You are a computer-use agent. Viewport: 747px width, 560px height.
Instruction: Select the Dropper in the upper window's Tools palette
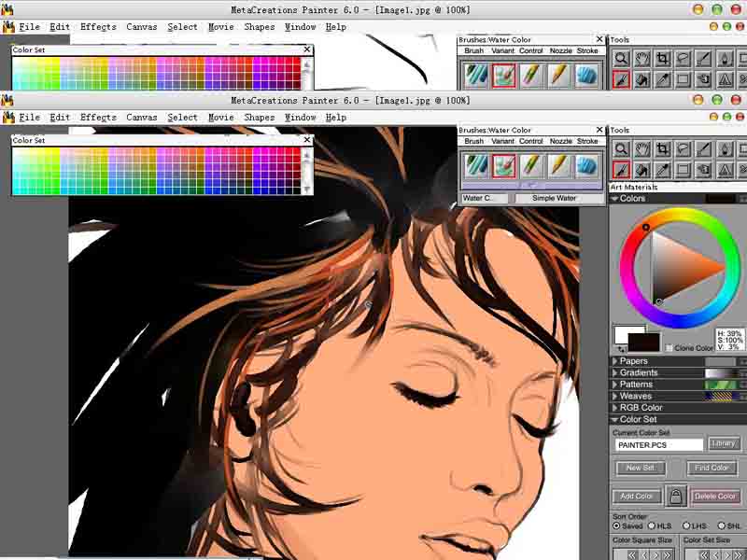pos(662,79)
